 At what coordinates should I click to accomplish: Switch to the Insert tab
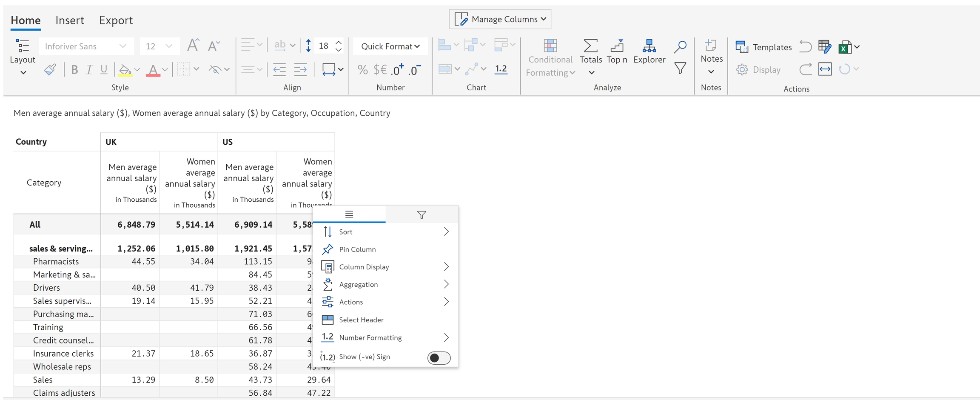click(x=70, y=20)
